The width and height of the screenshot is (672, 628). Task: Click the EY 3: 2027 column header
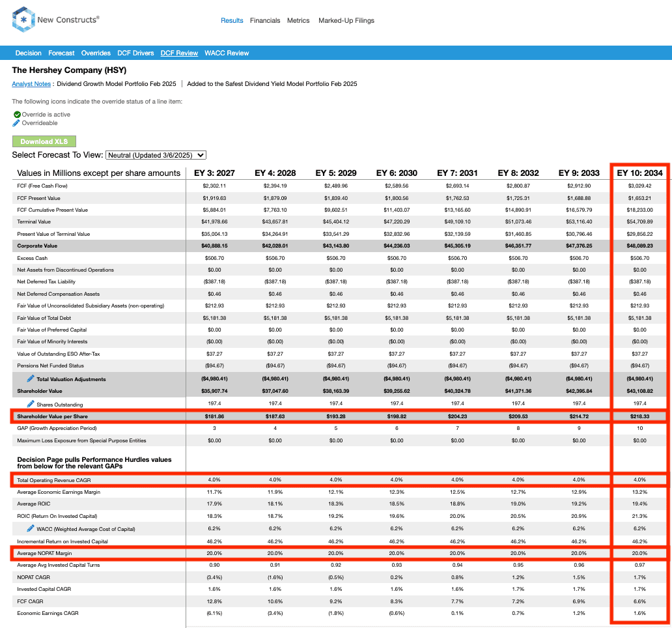(214, 173)
